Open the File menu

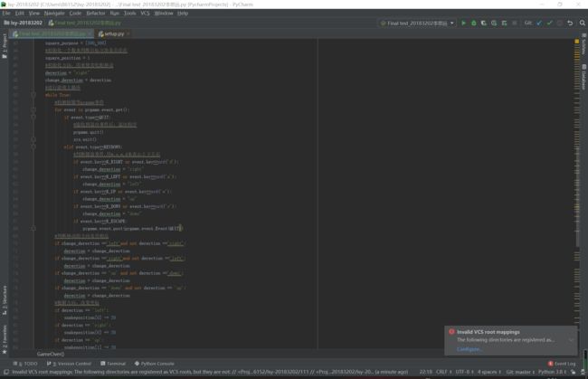click(6, 14)
